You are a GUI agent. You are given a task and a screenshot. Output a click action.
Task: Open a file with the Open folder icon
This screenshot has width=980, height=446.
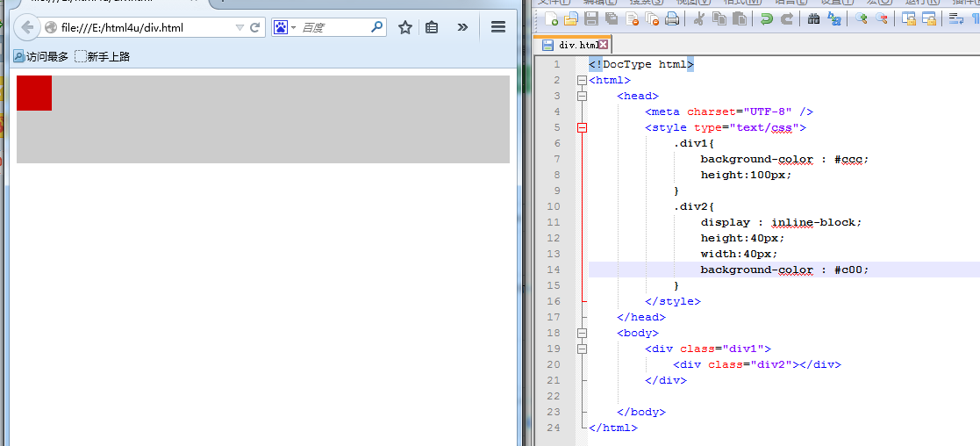tap(570, 18)
